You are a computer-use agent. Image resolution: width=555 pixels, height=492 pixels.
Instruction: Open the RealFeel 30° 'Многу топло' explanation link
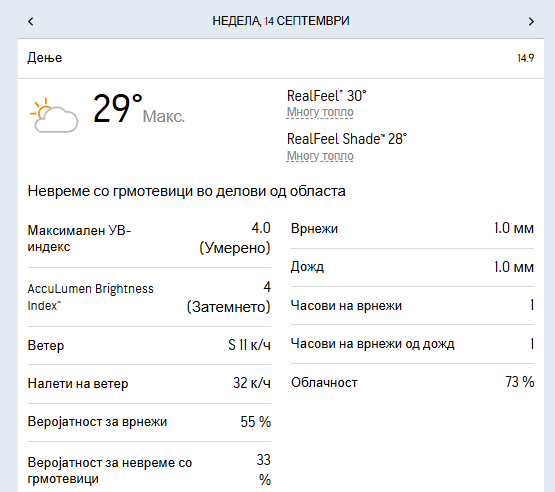click(320, 112)
